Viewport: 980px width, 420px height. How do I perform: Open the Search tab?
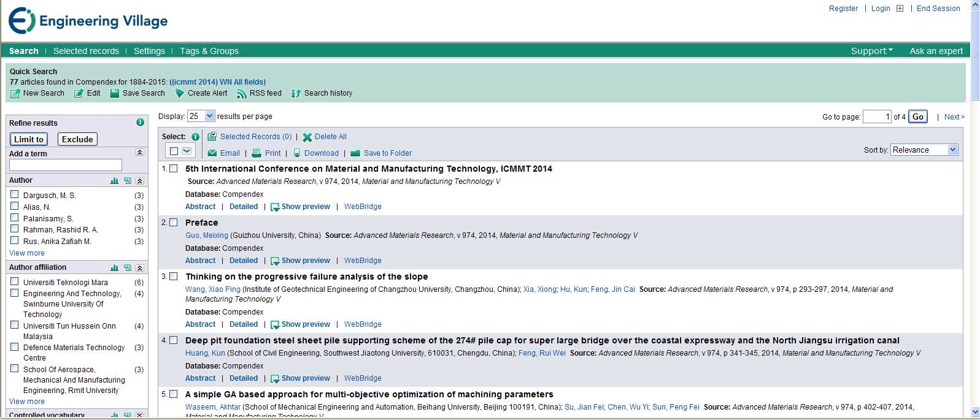coord(24,51)
